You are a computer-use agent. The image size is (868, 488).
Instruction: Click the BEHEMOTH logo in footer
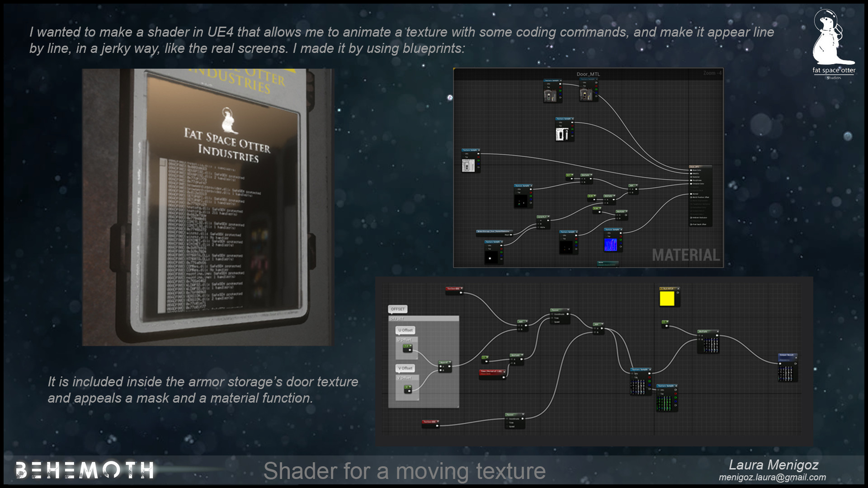(85, 470)
